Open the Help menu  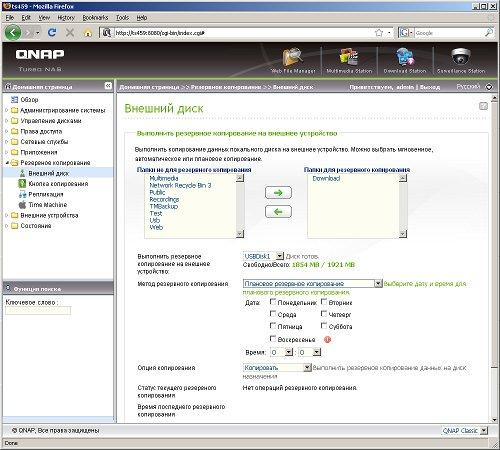(142, 18)
